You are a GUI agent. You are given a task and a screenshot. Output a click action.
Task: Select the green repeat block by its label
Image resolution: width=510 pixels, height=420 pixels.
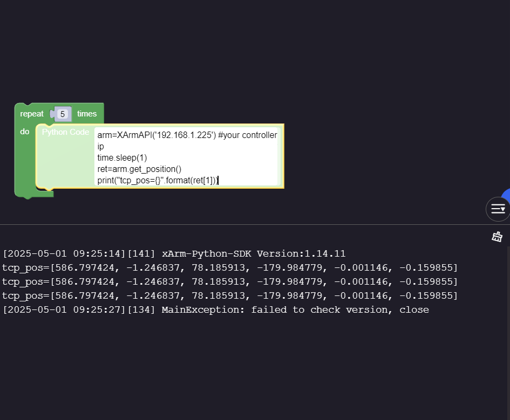click(x=31, y=114)
